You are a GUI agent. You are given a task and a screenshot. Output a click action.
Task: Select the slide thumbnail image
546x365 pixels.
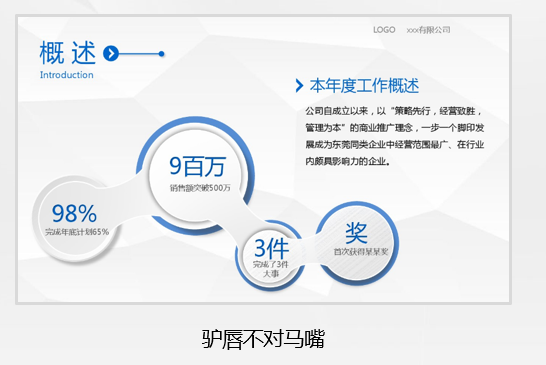click(263, 160)
